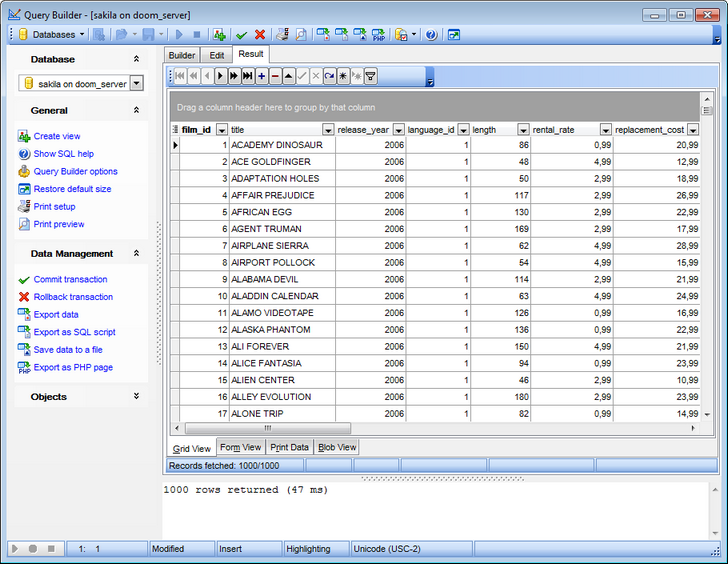This screenshot has width=728, height=564.
Task: Insert a new record with plus button
Action: [x=261, y=76]
